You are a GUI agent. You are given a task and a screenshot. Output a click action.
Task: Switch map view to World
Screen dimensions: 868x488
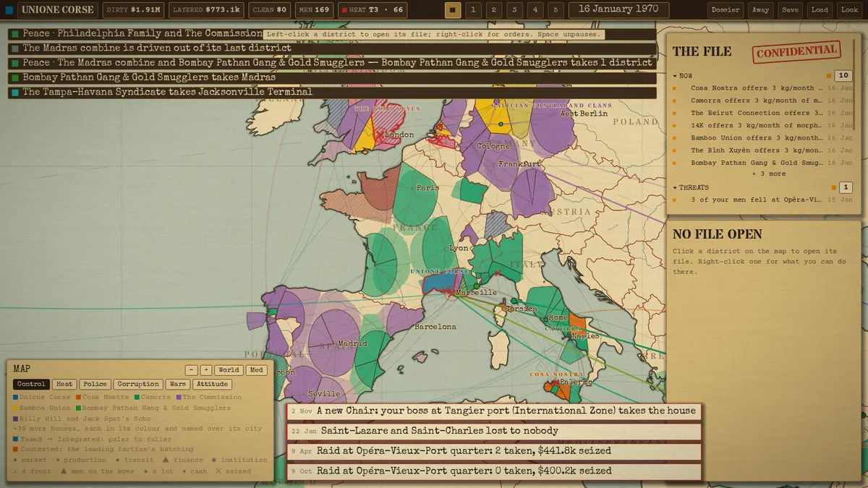click(x=229, y=370)
